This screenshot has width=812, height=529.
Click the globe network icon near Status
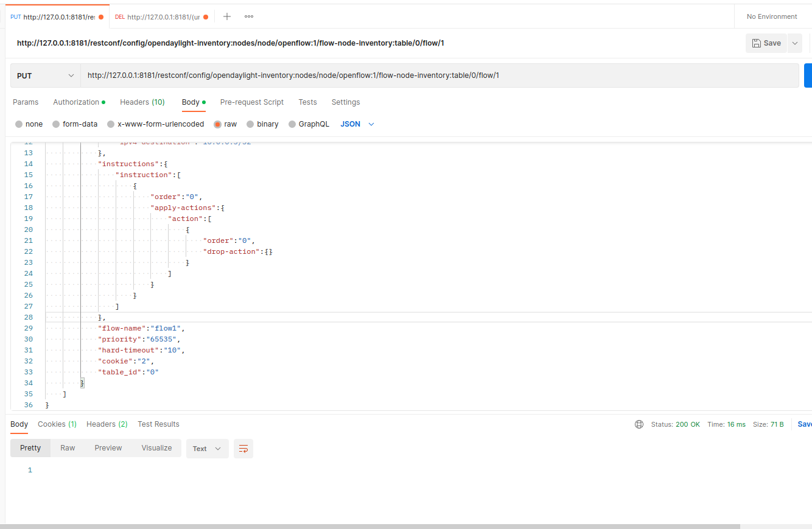(639, 424)
